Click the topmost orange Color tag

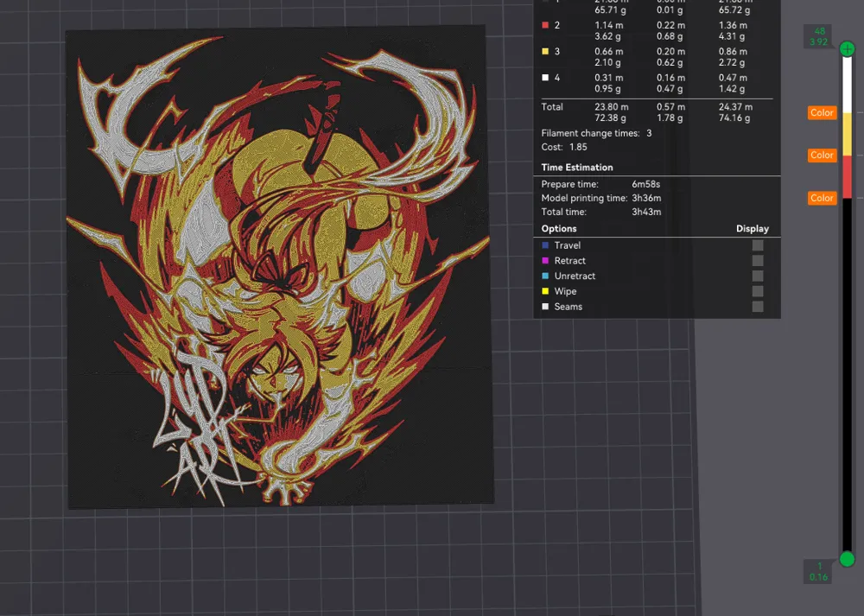point(822,112)
